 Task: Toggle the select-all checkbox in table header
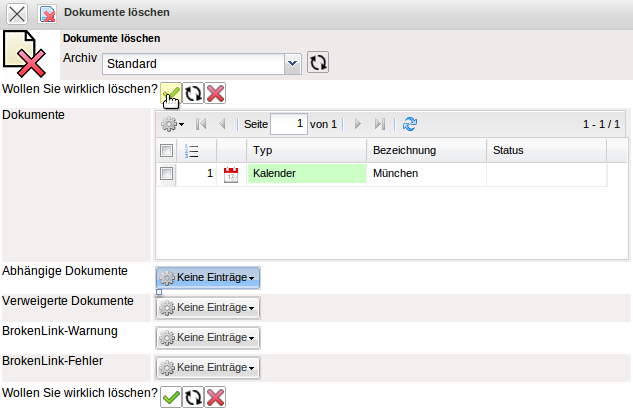coord(166,151)
